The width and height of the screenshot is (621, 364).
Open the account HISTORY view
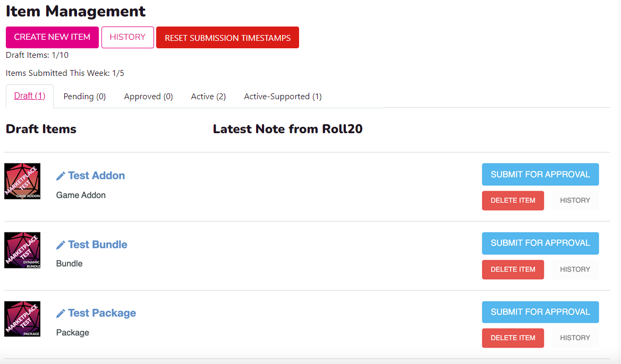click(127, 37)
